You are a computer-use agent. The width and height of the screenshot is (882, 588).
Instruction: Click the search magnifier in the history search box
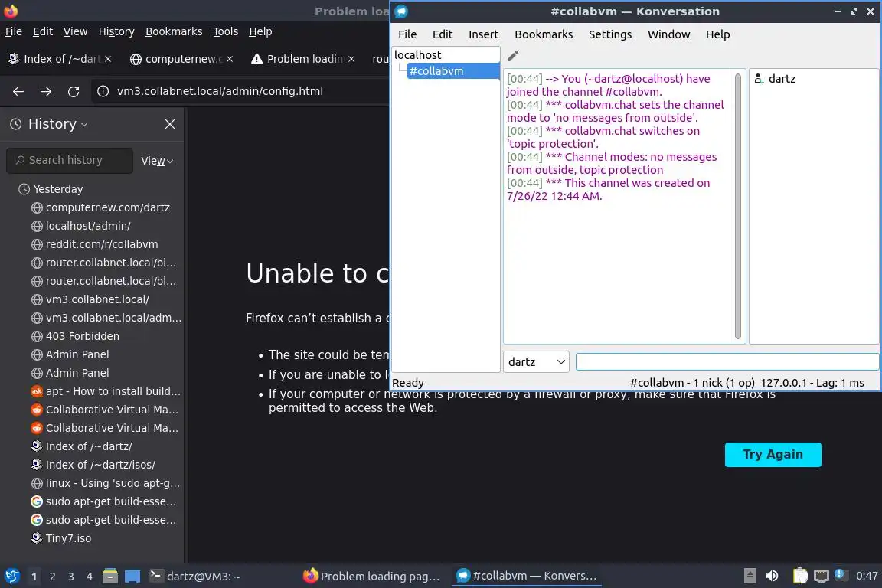coord(20,160)
